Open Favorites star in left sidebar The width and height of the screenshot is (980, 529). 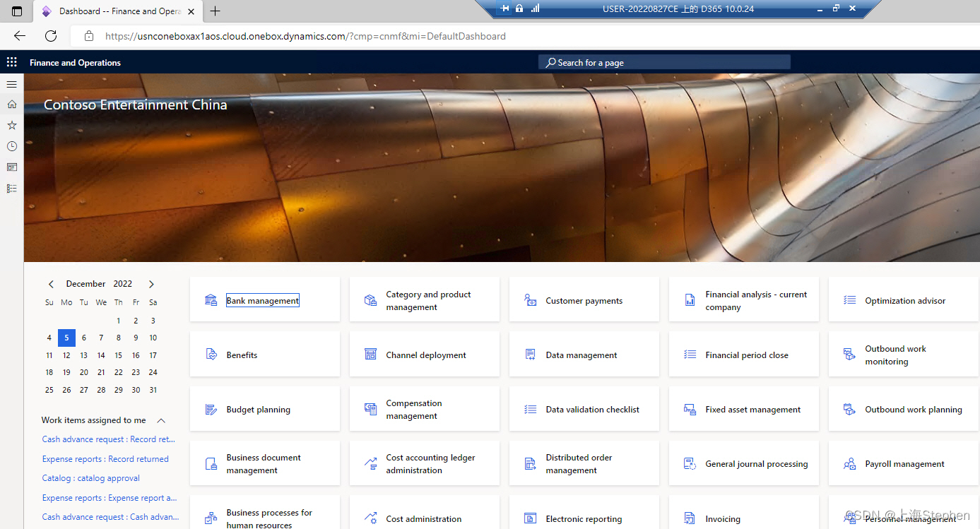[x=11, y=125]
